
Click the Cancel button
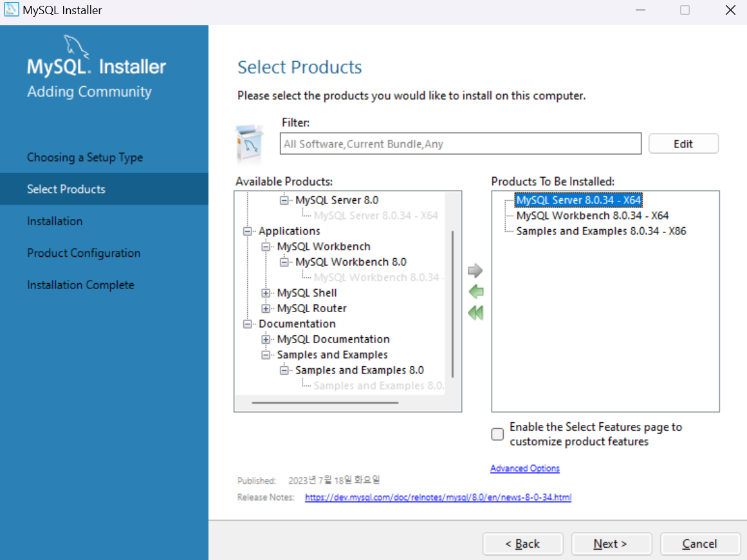tap(700, 544)
